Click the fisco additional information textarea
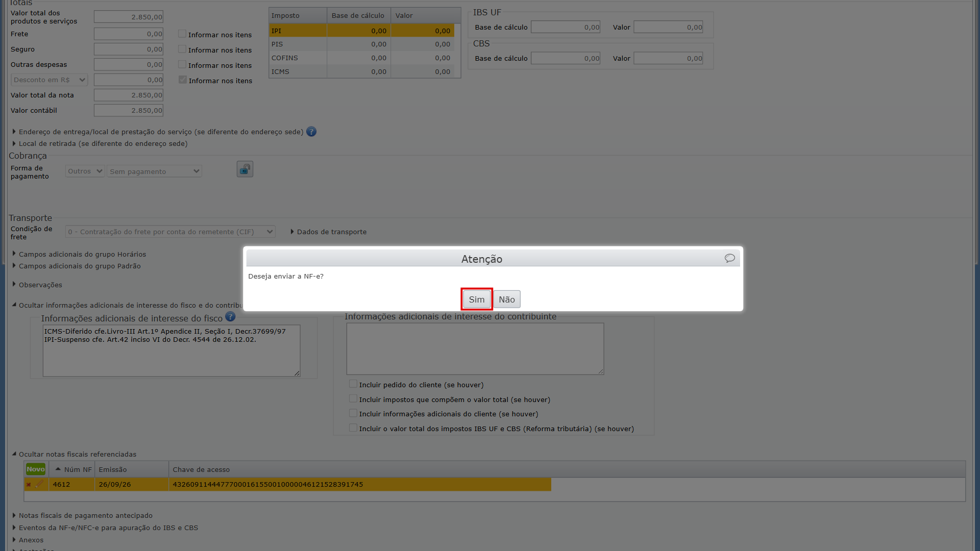Viewport: 980px width, 551px height. point(171,351)
